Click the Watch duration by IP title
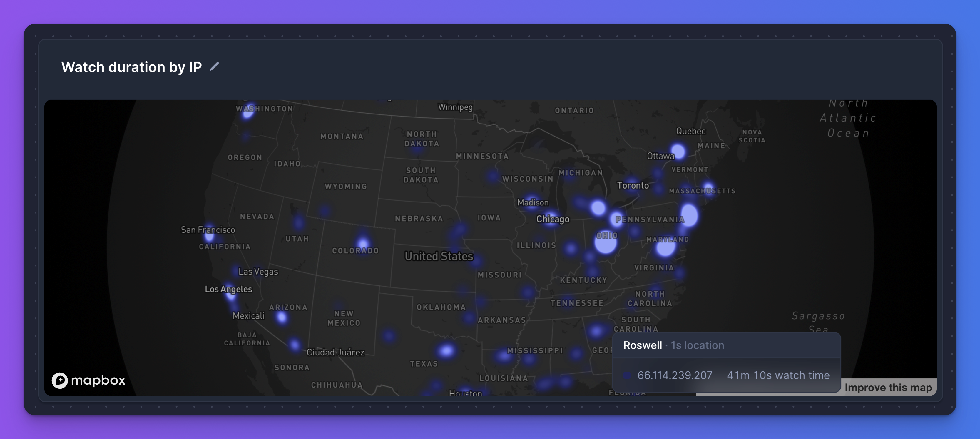This screenshot has height=439, width=980. 131,67
